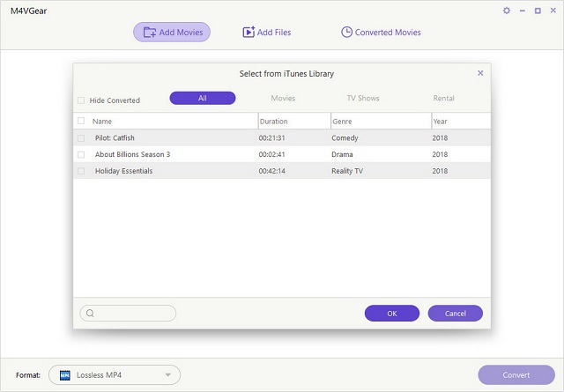Switch to the Movies tab
The height and width of the screenshot is (392, 564).
tap(283, 98)
